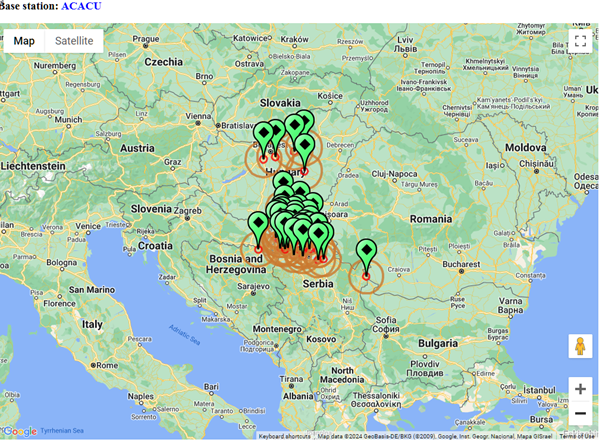Switch to Satellite view tab
The width and height of the screenshot is (600, 440).
[x=74, y=41]
